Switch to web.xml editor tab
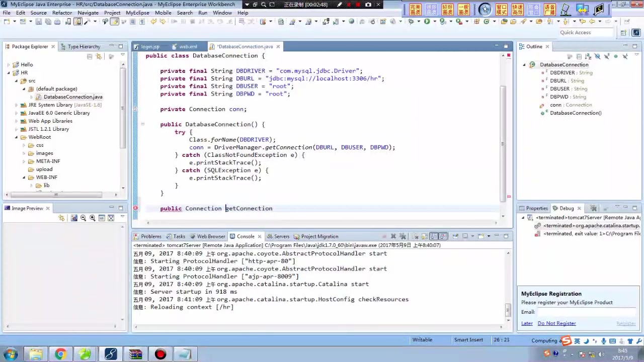The width and height of the screenshot is (644, 362). click(188, 46)
